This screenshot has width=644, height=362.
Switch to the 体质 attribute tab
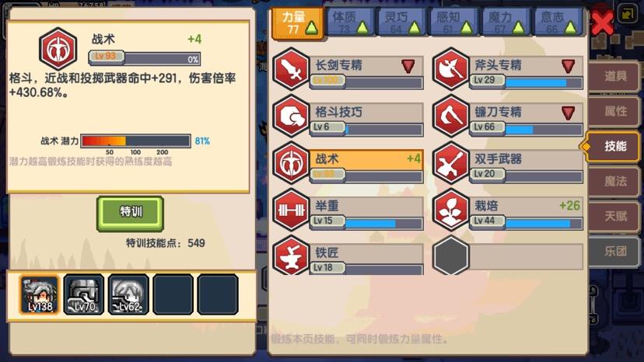tap(350, 23)
